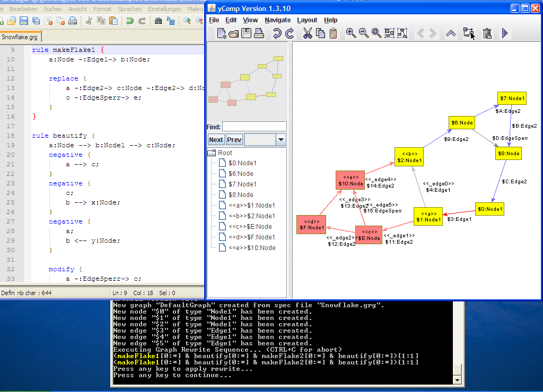This screenshot has height=392, width=543.
Task: Click the scissors cut icon in yComp
Action: tap(308, 34)
